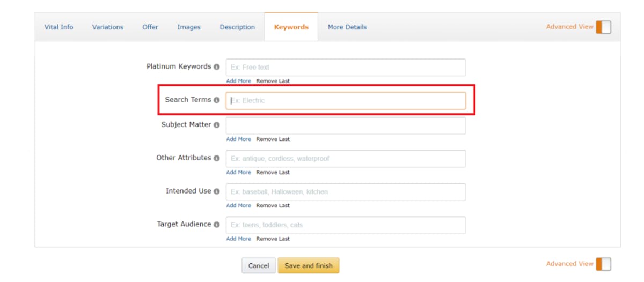
Task: Click the Other Attributes input field
Action: pos(346,159)
